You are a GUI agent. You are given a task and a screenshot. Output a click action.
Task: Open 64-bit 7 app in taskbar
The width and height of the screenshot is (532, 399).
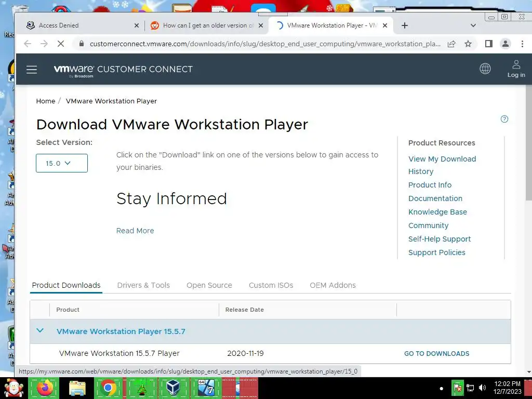coord(206,388)
